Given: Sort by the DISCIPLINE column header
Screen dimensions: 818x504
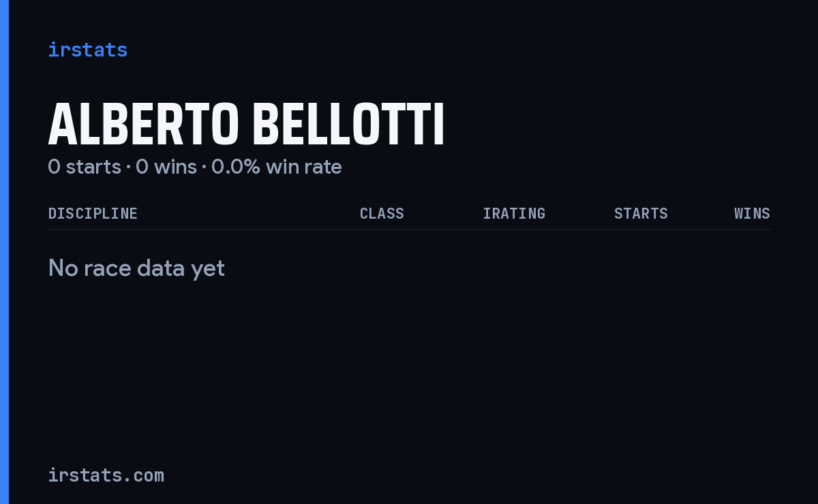Looking at the screenshot, I should pos(93,214).
